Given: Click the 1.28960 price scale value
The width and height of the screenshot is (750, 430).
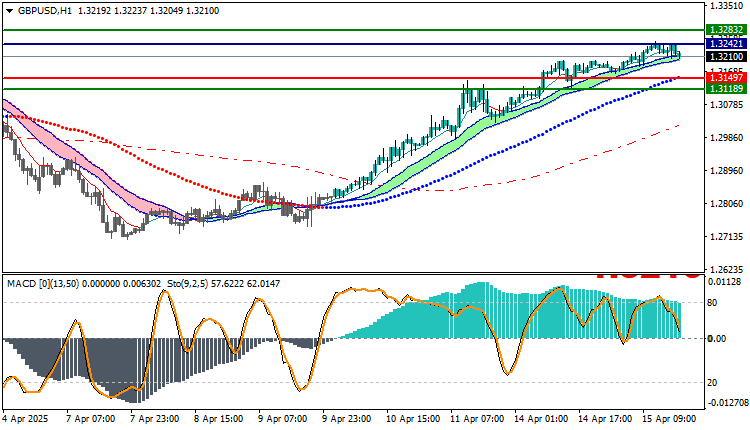Looking at the screenshot, I should point(727,170).
